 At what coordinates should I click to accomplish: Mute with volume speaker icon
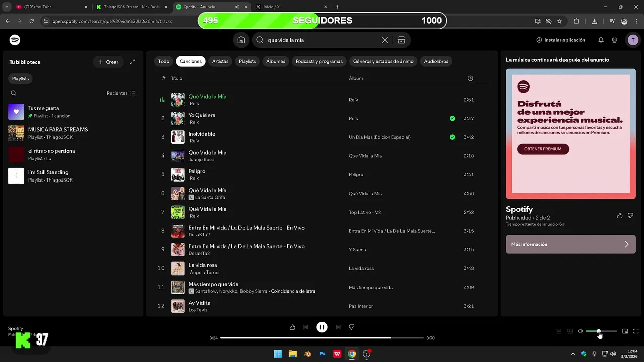pyautogui.click(x=581, y=331)
